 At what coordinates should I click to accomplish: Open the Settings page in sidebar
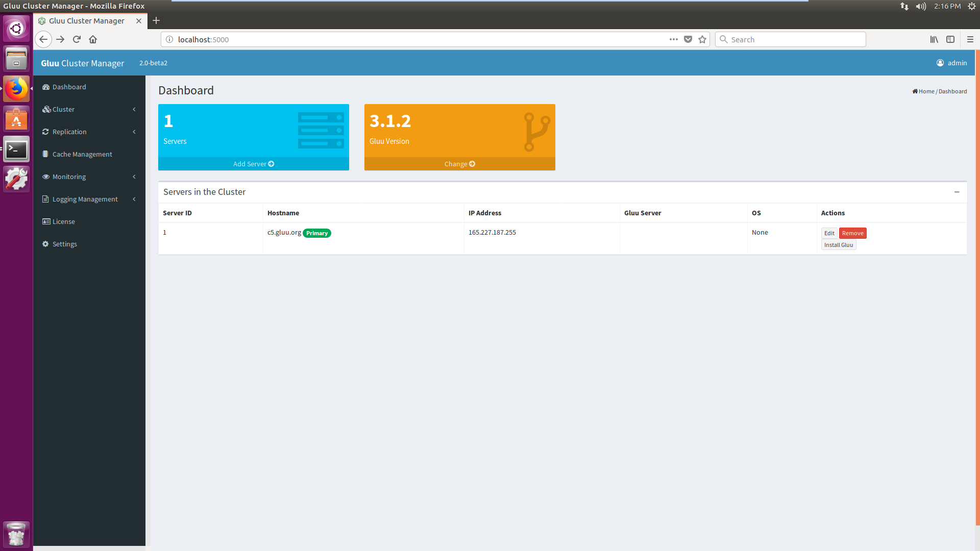89,244
